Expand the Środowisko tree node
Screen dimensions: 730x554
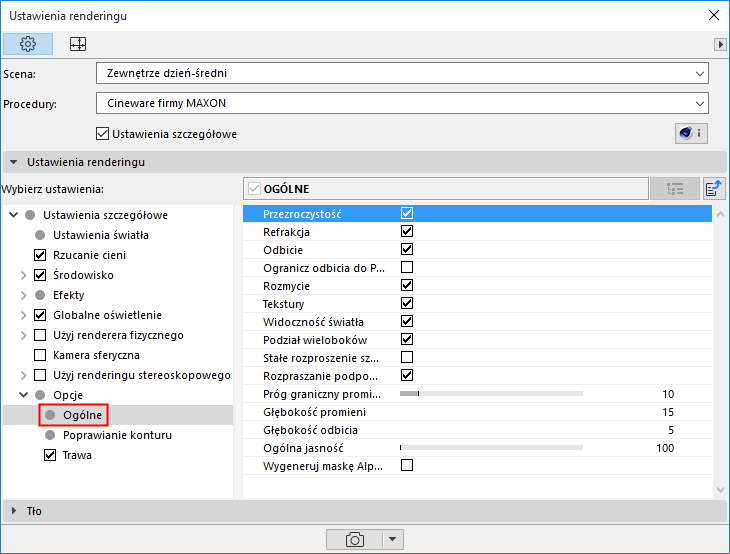click(x=23, y=275)
